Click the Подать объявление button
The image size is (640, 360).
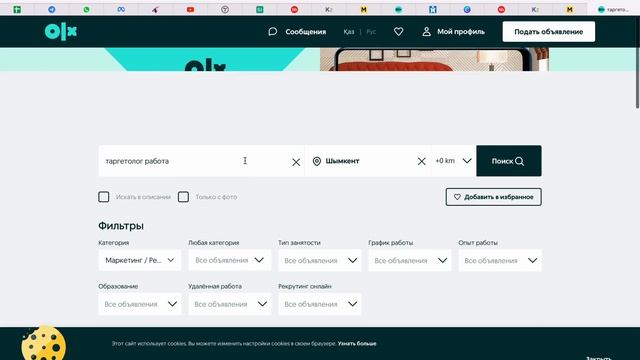click(549, 31)
